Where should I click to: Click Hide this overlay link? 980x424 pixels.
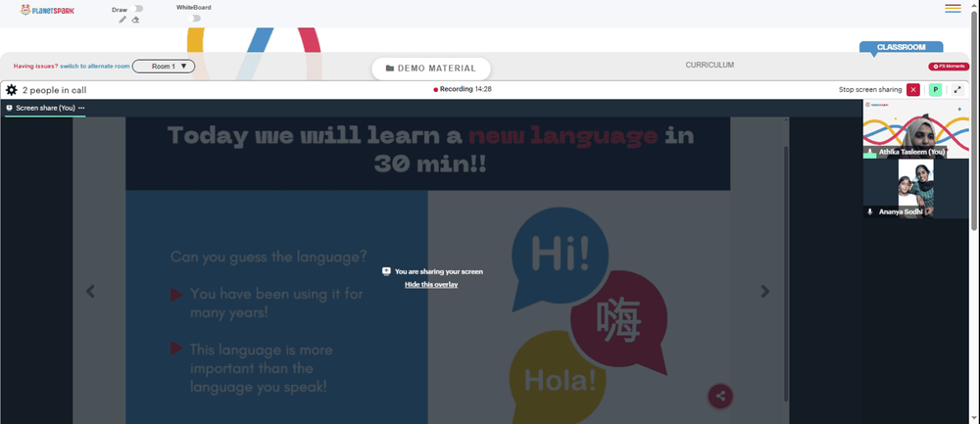tap(431, 285)
